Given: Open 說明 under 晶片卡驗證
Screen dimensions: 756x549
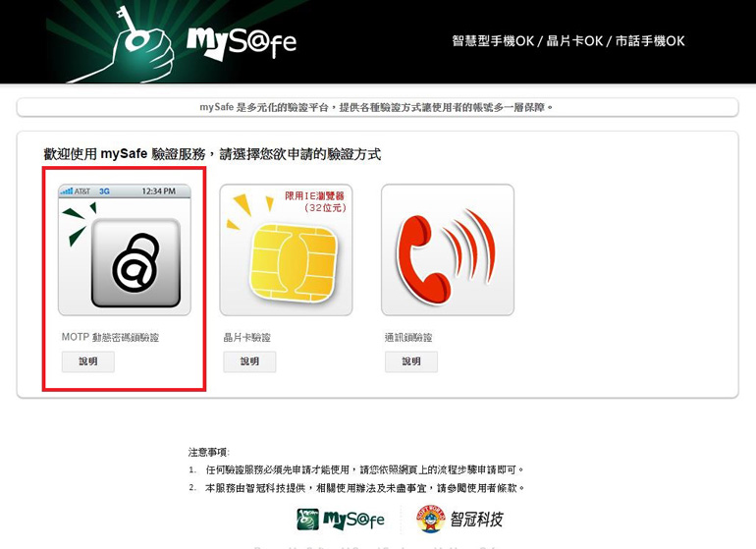Looking at the screenshot, I should [x=249, y=361].
